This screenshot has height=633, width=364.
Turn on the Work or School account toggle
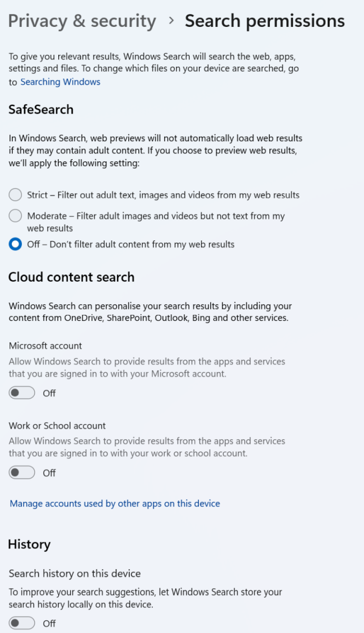[x=21, y=472]
